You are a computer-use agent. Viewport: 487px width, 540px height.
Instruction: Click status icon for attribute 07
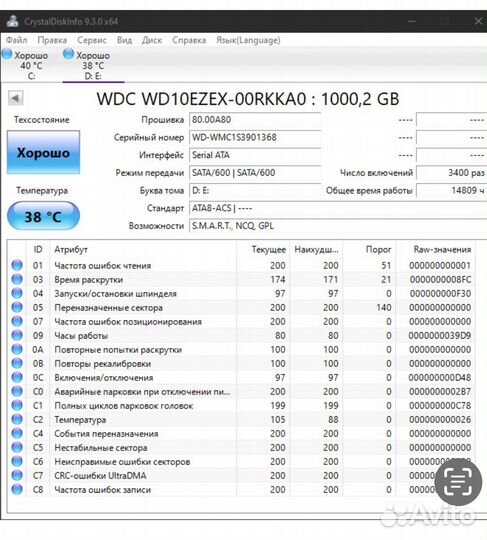[x=17, y=321]
